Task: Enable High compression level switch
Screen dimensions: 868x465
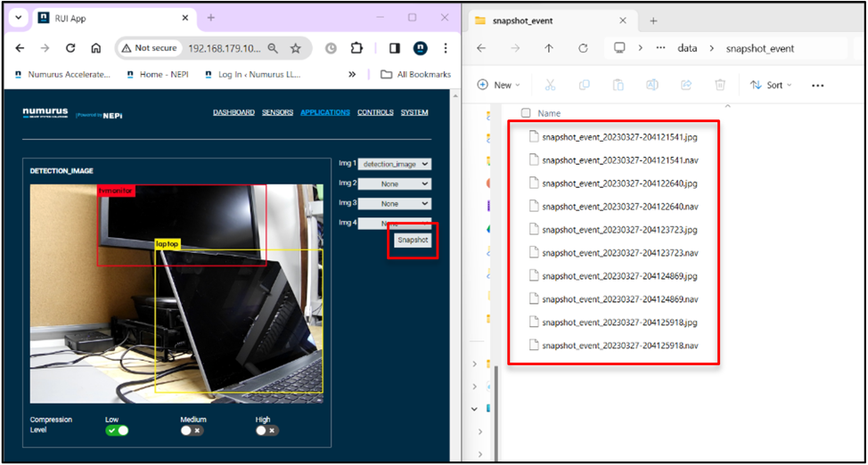Action: pyautogui.click(x=267, y=430)
